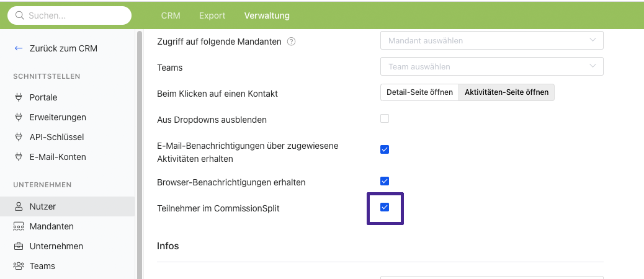Open the Team auswählen dropdown

pos(491,66)
